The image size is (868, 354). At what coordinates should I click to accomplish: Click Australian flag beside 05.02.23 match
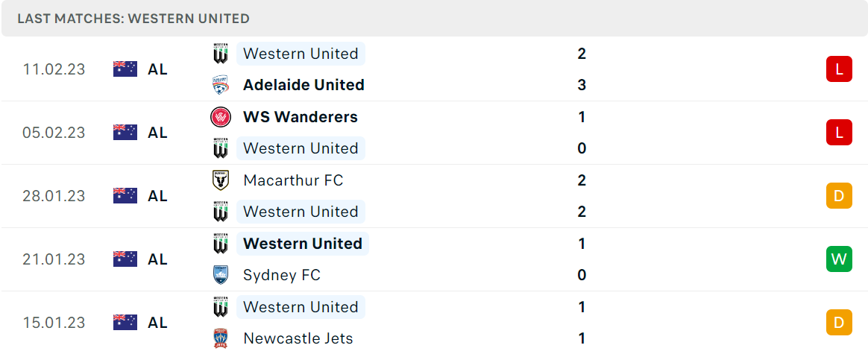coord(125,133)
